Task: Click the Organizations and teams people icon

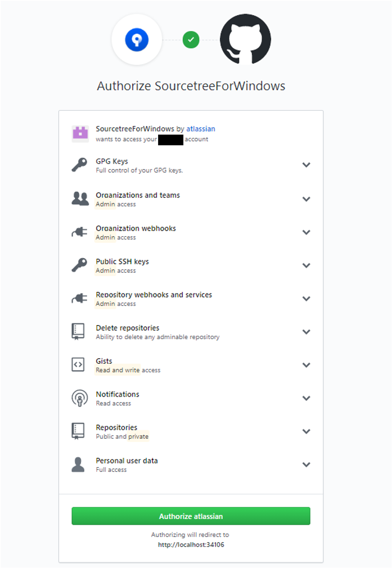Action: point(80,199)
